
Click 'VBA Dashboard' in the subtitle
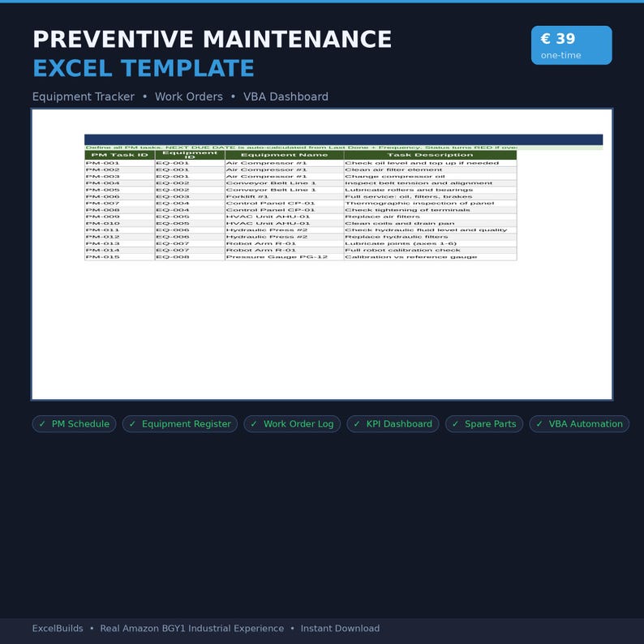(286, 97)
